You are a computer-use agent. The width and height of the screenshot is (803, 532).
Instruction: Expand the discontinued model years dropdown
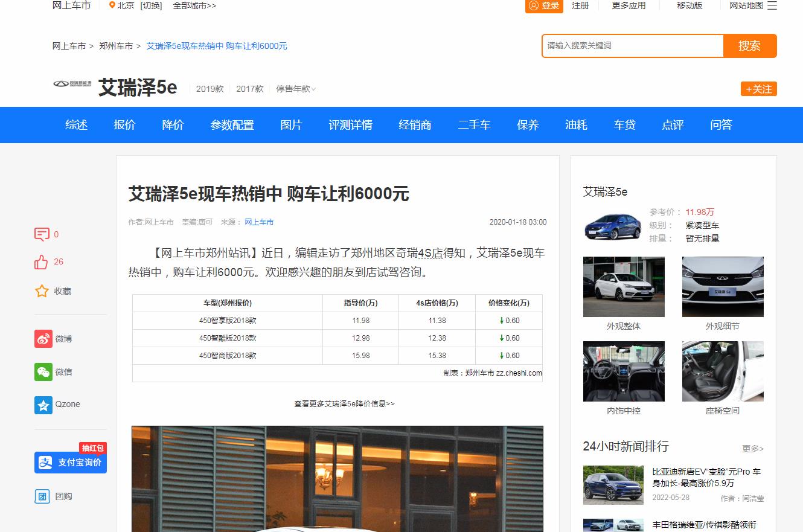296,89
